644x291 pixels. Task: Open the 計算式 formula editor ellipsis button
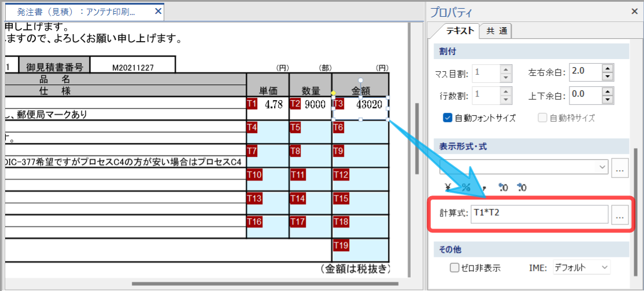click(620, 215)
